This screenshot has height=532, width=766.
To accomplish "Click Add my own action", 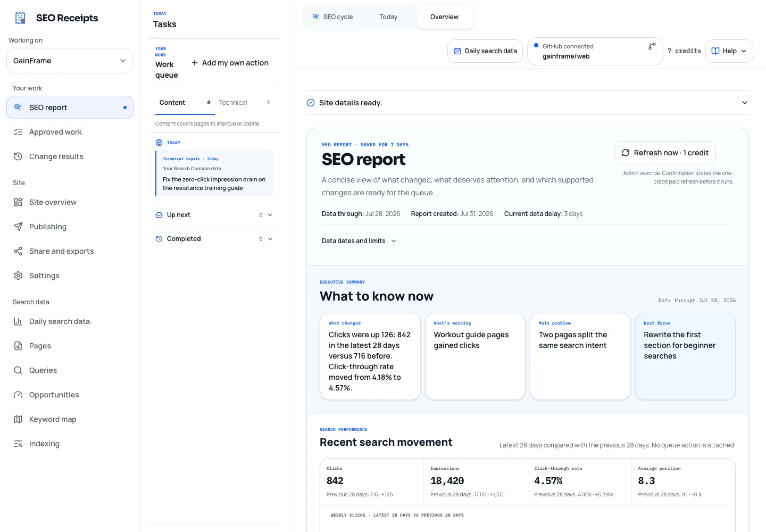I will (x=230, y=63).
